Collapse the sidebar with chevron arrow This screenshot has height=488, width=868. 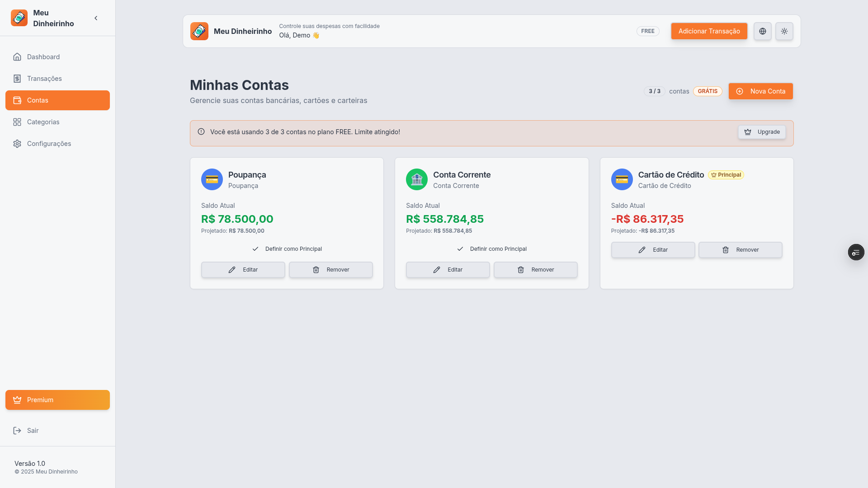coord(96,18)
